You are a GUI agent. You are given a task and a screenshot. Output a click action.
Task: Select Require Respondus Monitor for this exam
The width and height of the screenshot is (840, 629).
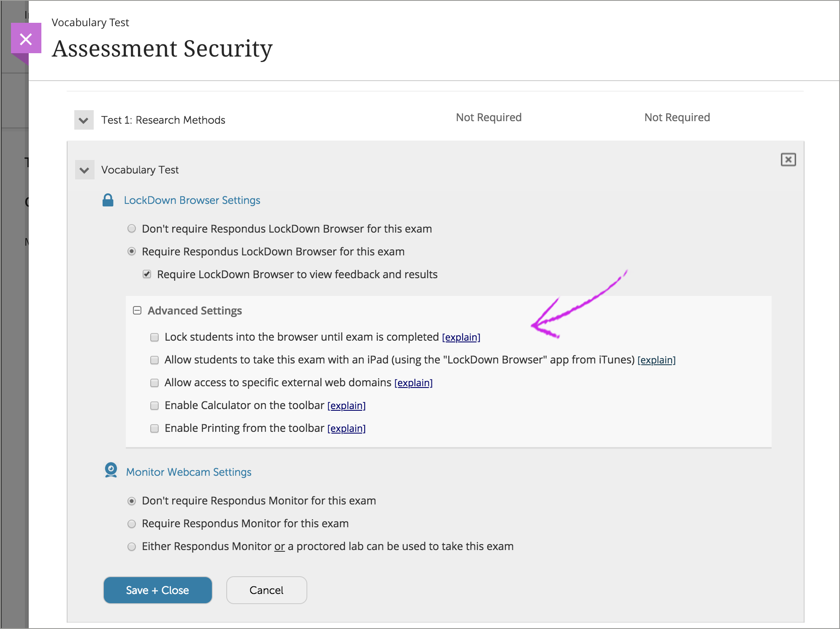(132, 524)
